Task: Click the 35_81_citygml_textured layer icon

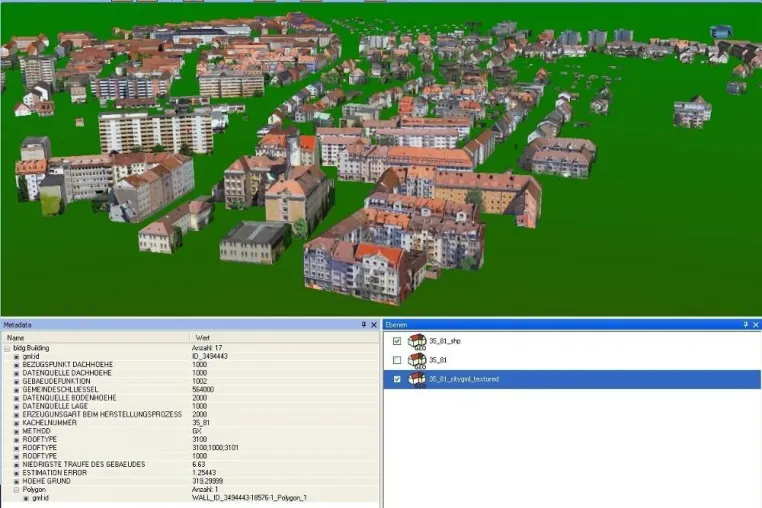Action: (x=416, y=379)
